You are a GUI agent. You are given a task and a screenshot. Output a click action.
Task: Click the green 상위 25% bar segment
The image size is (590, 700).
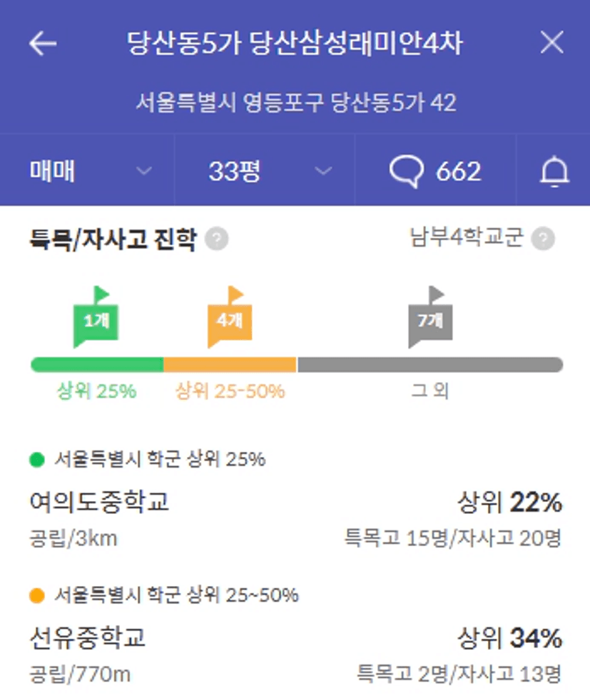[x=97, y=365]
